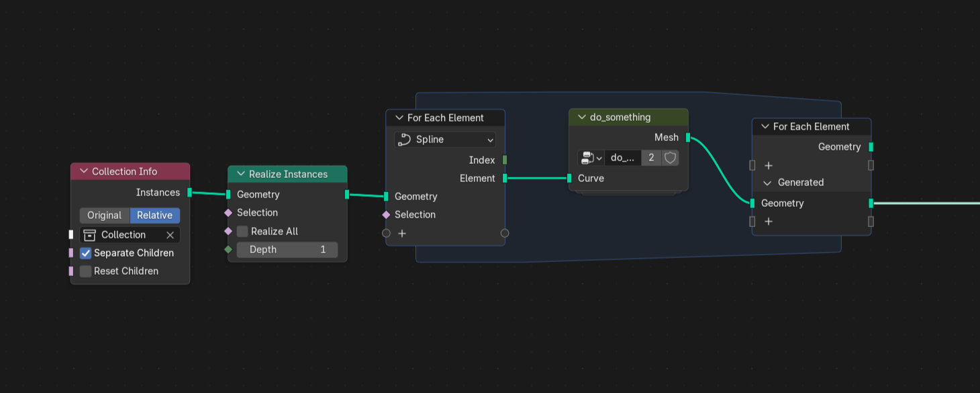Image resolution: width=980 pixels, height=393 pixels.
Task: Click the Collection archive icon in Collection Info
Action: [90, 234]
